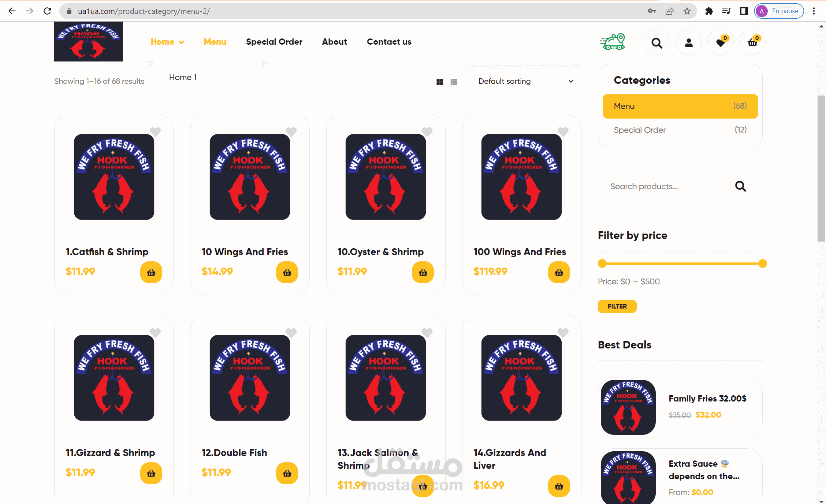
Task: Add 1.Catfish & Shrimp to cart
Action: click(151, 272)
